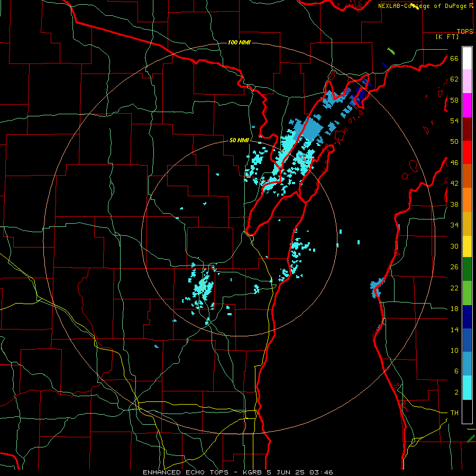Screen dimensions: 476x476
Task: Click the legend value '50'
Action: tap(454, 142)
